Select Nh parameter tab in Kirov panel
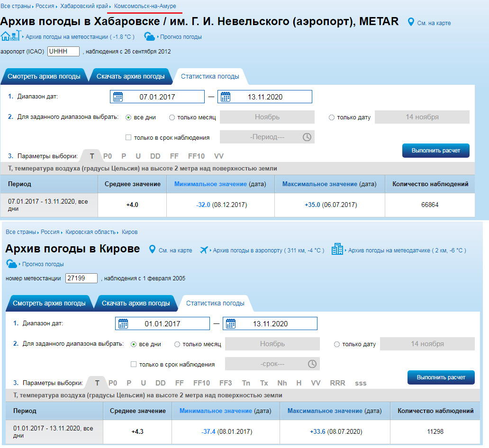The width and height of the screenshot is (489, 448). coord(282,383)
